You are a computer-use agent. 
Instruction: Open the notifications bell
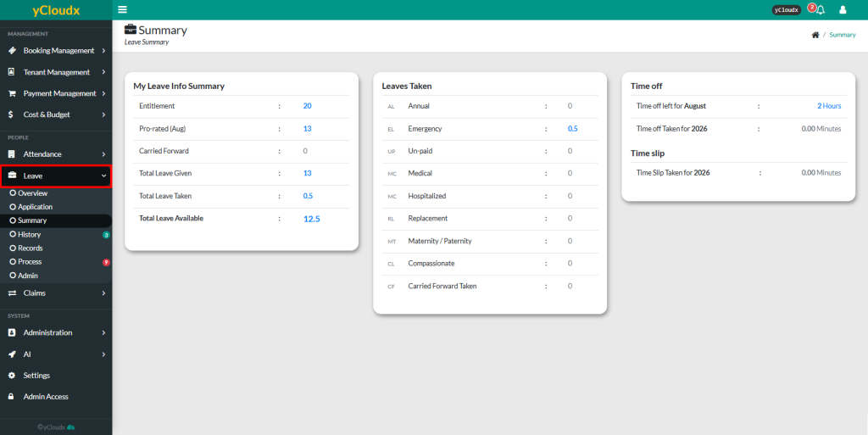click(821, 10)
